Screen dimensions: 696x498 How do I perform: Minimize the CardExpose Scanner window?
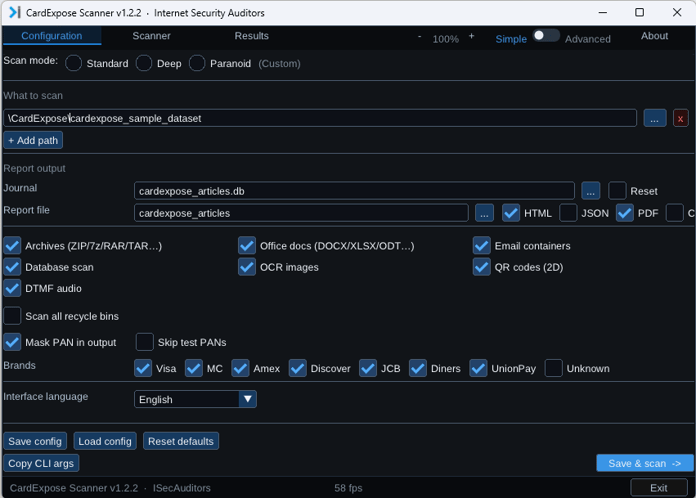[x=602, y=12]
